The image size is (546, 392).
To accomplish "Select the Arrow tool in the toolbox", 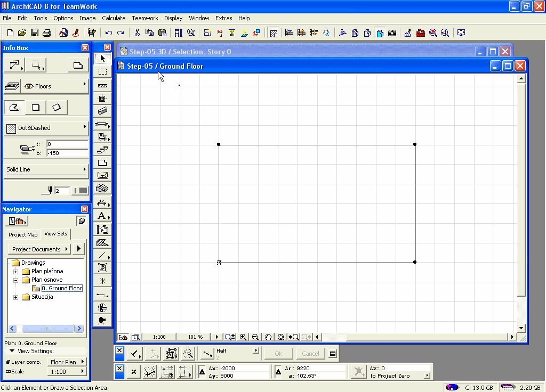I will [x=103, y=59].
